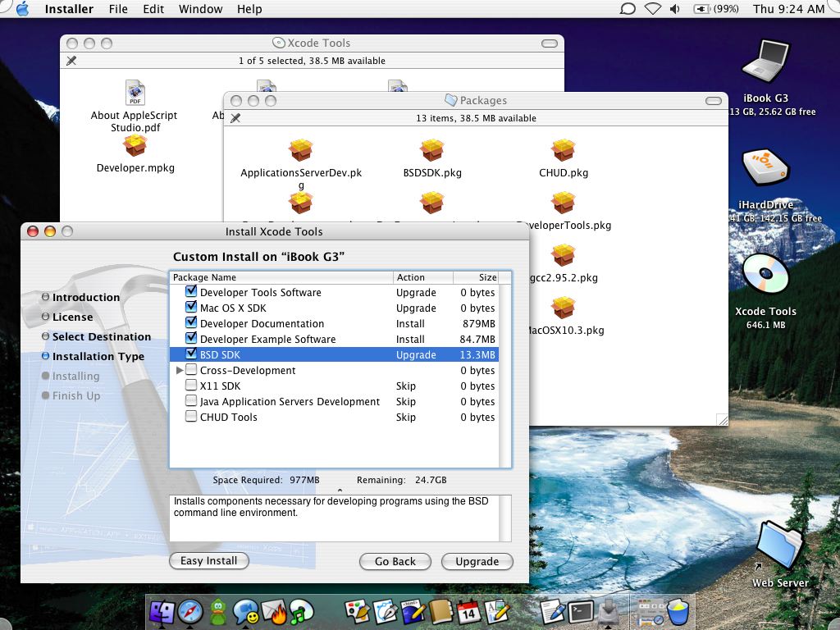Open the Trash in the dock

(678, 611)
